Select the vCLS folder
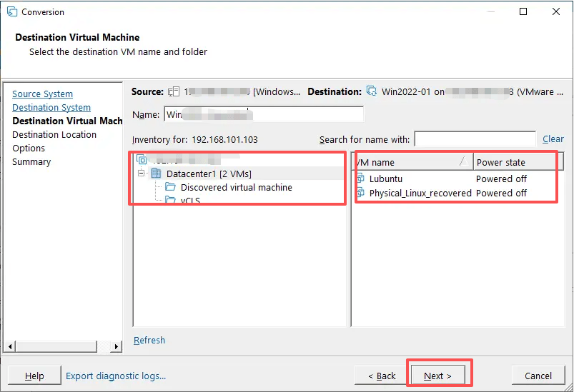 coord(190,200)
